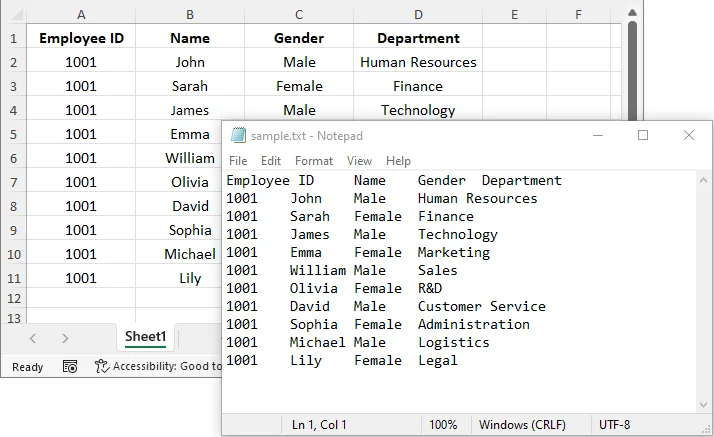Click Notepad scroll up arrow

click(703, 180)
